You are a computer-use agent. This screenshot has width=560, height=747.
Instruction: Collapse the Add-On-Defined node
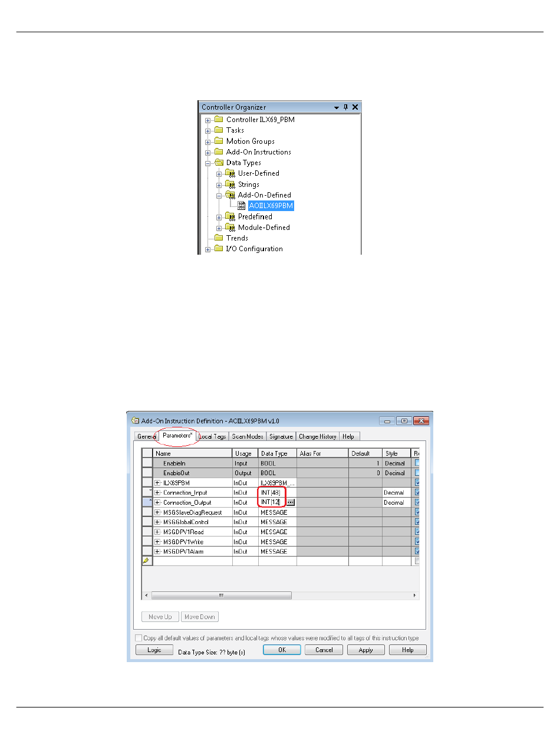pyautogui.click(x=219, y=195)
